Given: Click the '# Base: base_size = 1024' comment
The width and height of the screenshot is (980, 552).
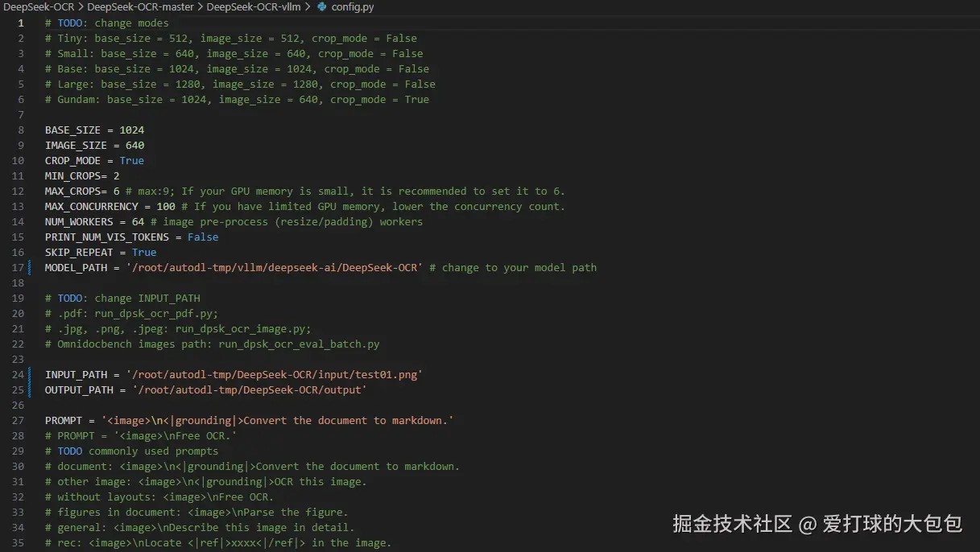Looking at the screenshot, I should pos(238,69).
